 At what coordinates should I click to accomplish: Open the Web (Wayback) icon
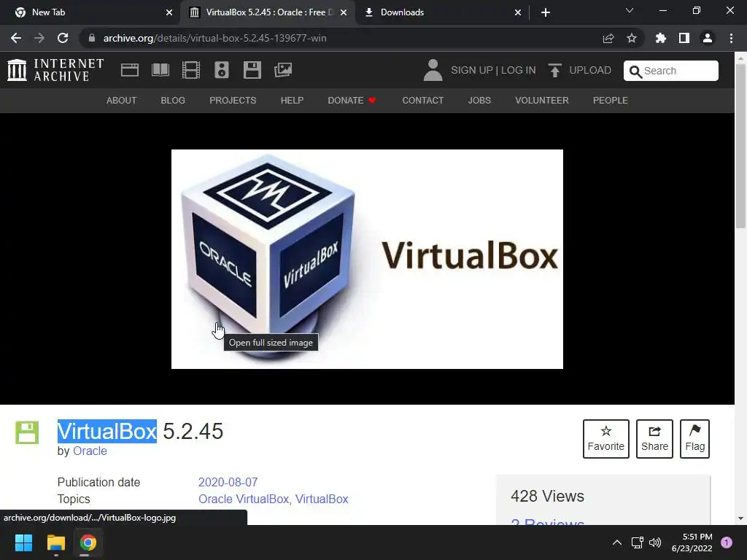(x=130, y=70)
